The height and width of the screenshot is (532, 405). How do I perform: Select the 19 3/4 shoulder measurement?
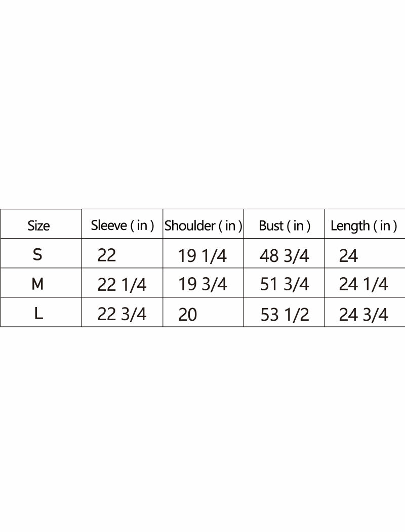(x=202, y=285)
